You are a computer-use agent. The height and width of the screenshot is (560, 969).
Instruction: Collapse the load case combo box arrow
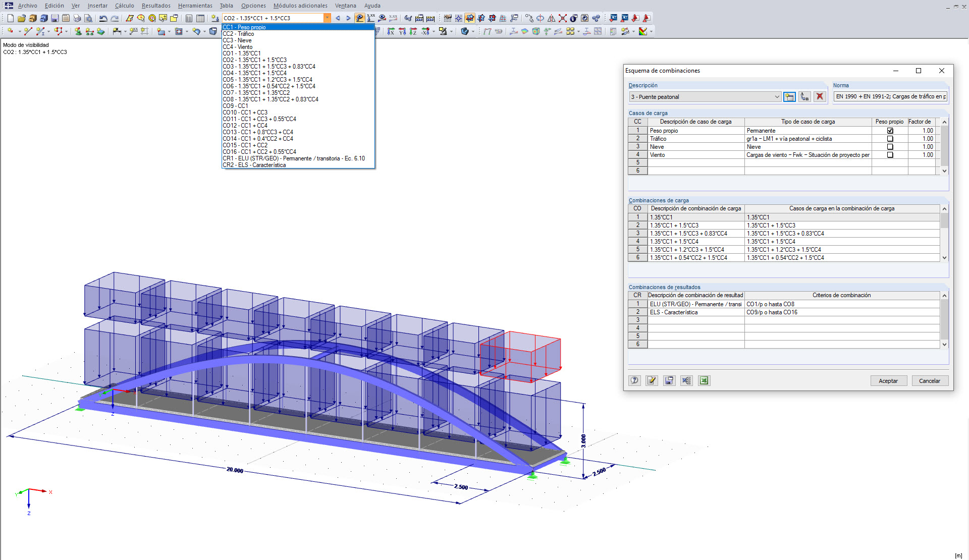(x=327, y=18)
